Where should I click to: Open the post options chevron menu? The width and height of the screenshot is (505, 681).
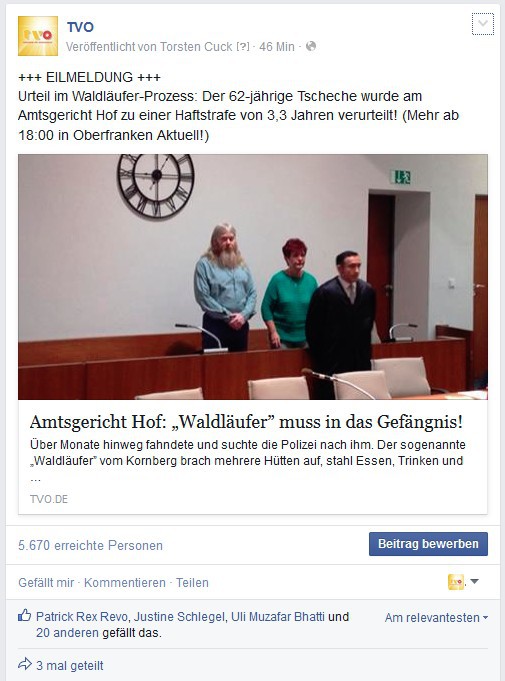click(x=482, y=24)
